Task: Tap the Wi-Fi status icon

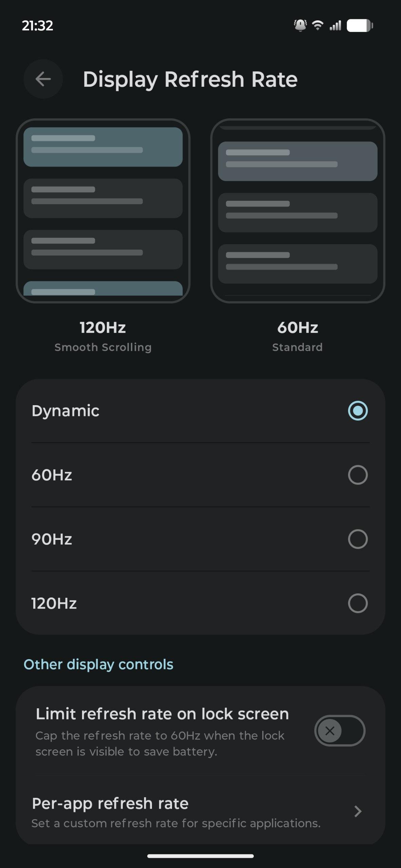Action: pos(318,25)
